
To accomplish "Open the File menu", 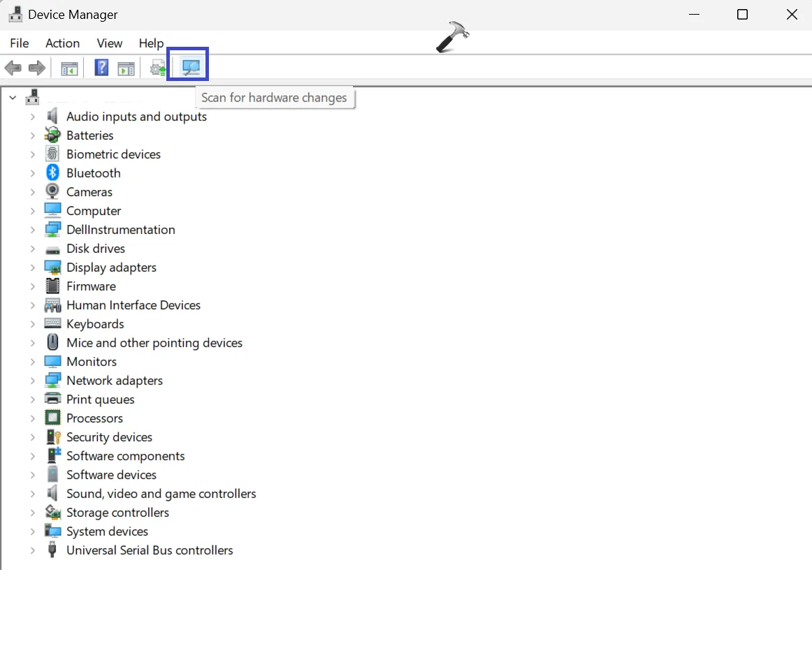I will pos(19,43).
